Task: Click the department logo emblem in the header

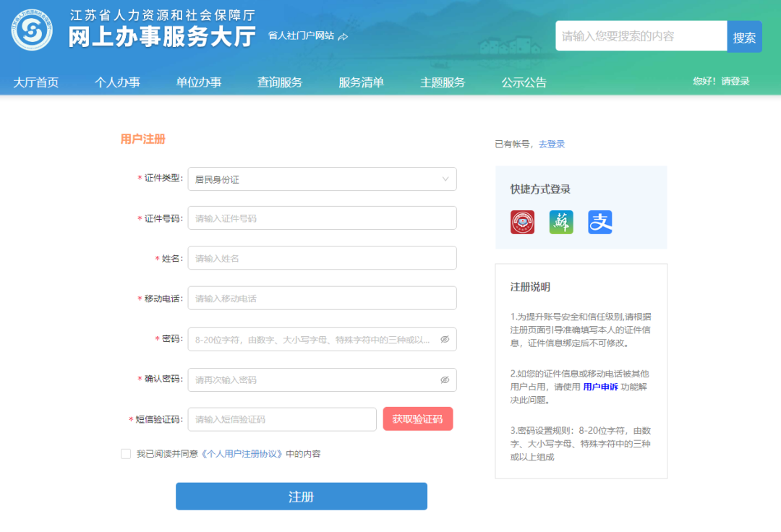Action: [x=32, y=31]
